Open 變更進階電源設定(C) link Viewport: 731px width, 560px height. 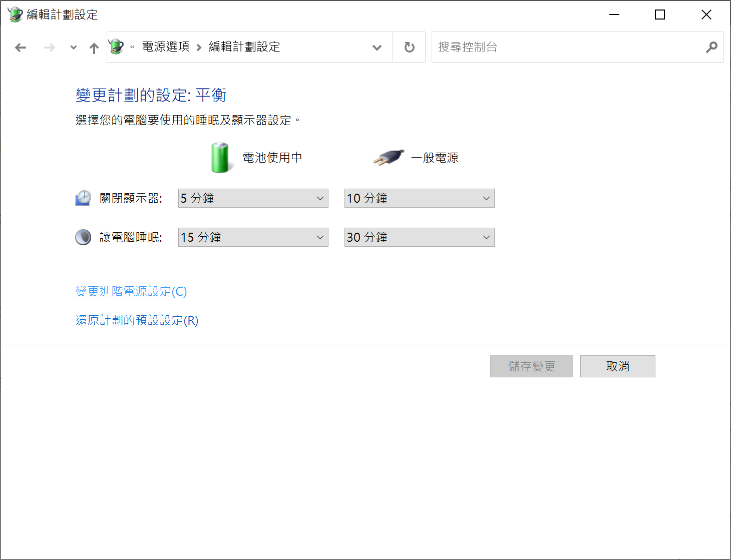click(x=131, y=291)
